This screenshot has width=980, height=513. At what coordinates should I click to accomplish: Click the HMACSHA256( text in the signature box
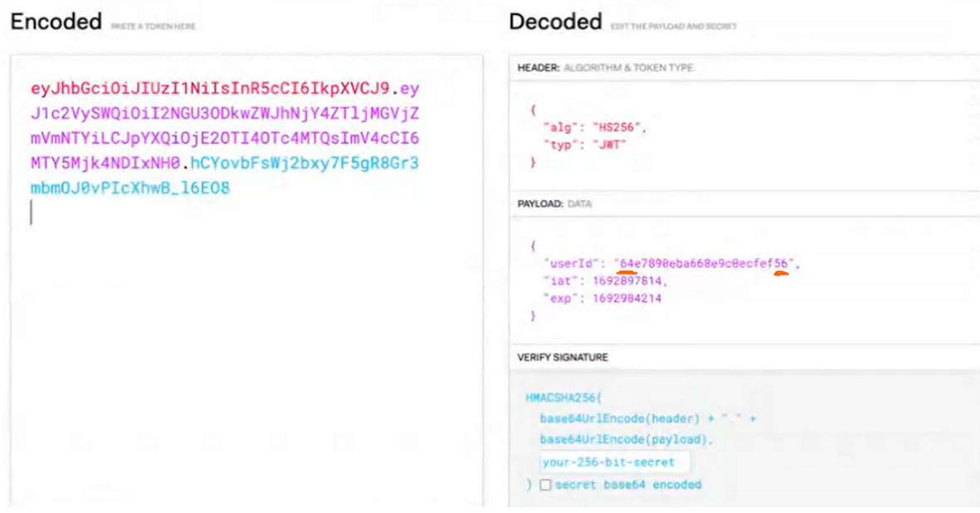pos(563,398)
